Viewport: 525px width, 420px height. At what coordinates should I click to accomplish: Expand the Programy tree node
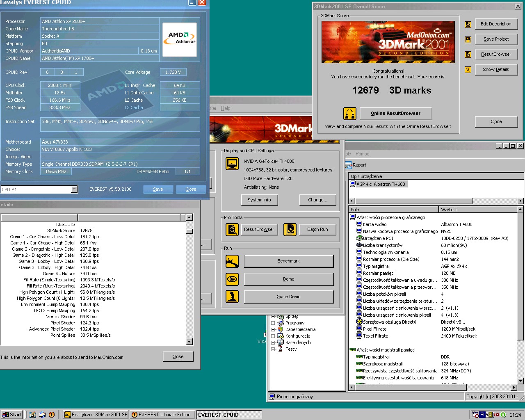pyautogui.click(x=273, y=323)
